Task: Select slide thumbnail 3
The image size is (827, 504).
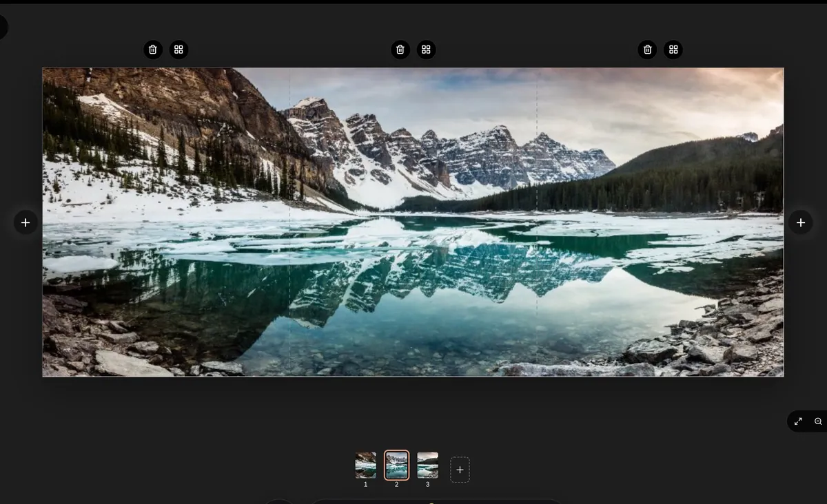Action: tap(427, 465)
